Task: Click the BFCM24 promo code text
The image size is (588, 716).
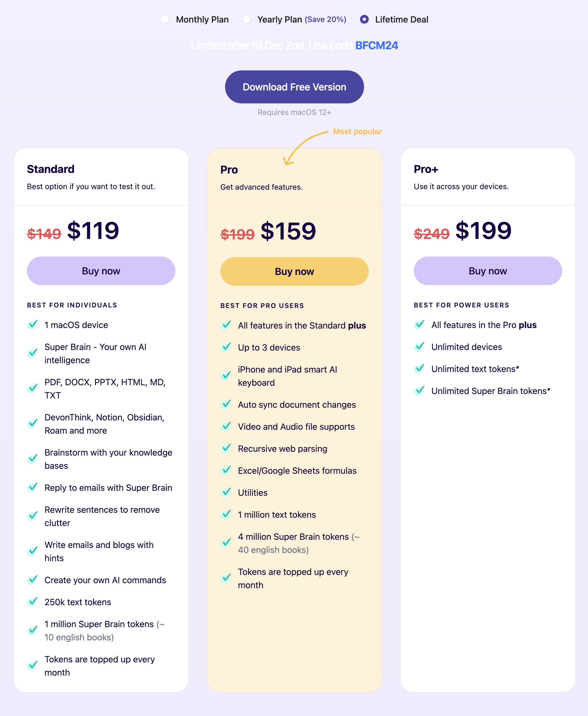Action: [376, 45]
